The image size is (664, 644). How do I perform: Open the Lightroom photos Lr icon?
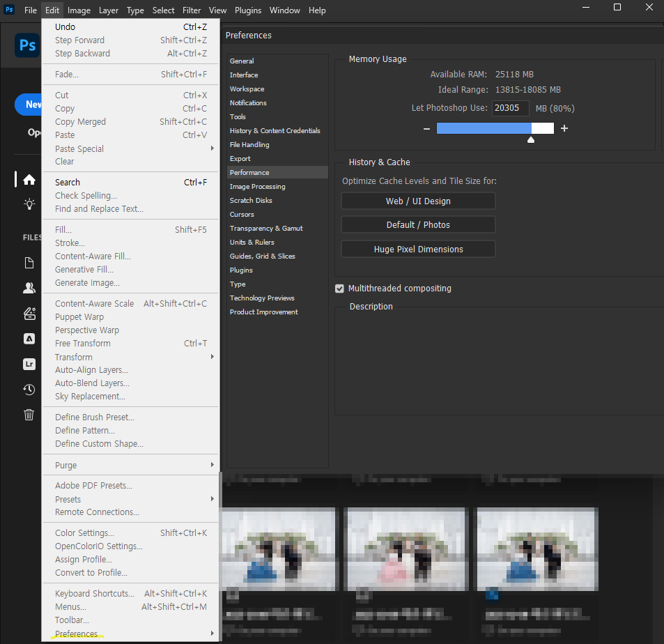(29, 365)
